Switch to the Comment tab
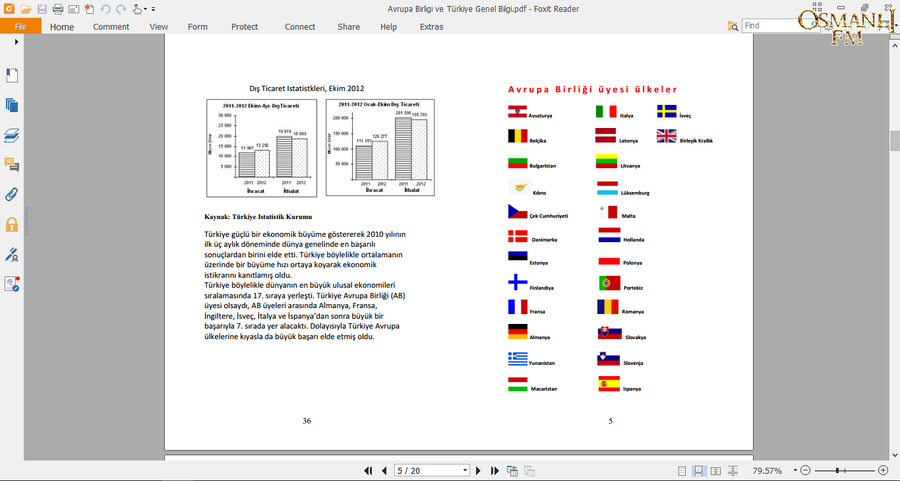The height and width of the screenshot is (481, 900). (x=111, y=26)
